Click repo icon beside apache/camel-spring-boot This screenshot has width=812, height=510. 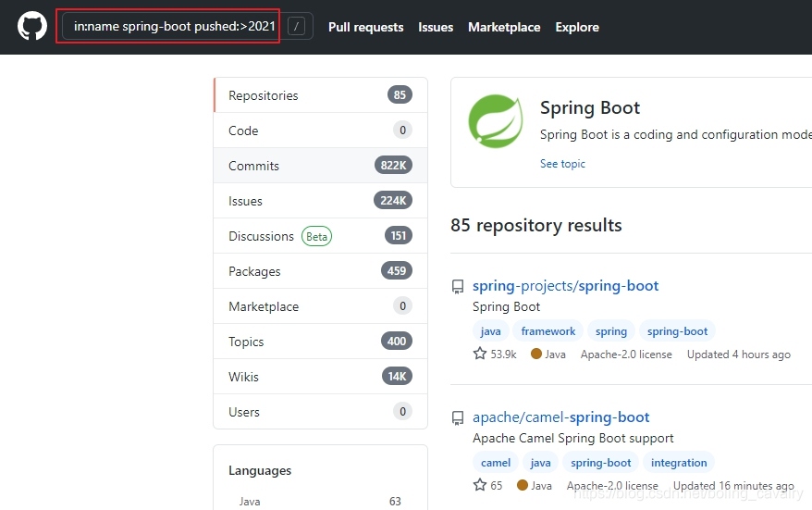click(x=458, y=418)
